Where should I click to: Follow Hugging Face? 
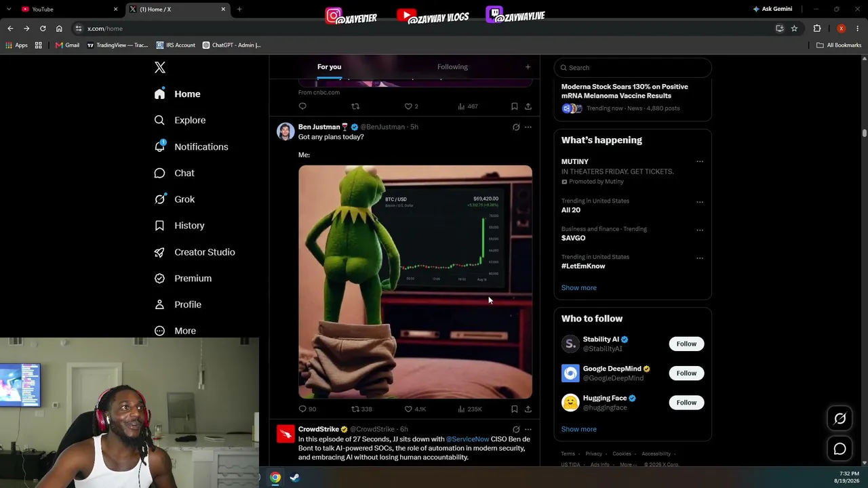coord(686,403)
